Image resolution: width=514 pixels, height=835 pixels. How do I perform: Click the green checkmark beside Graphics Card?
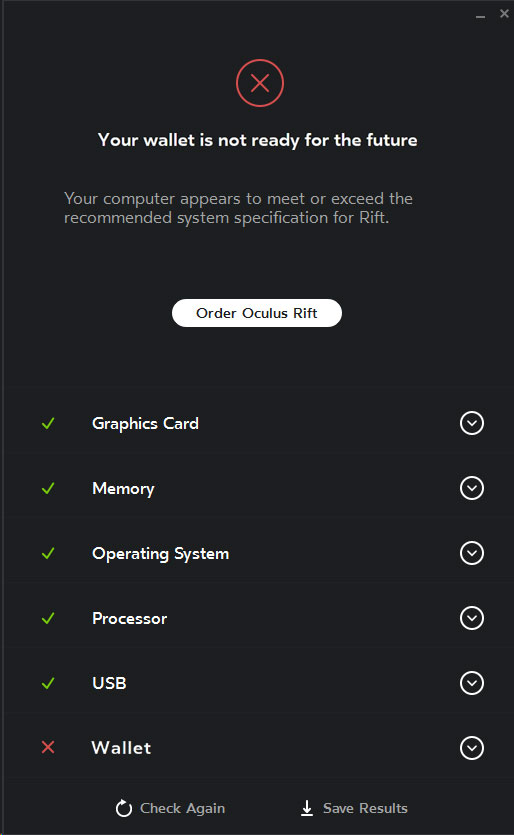(x=48, y=423)
